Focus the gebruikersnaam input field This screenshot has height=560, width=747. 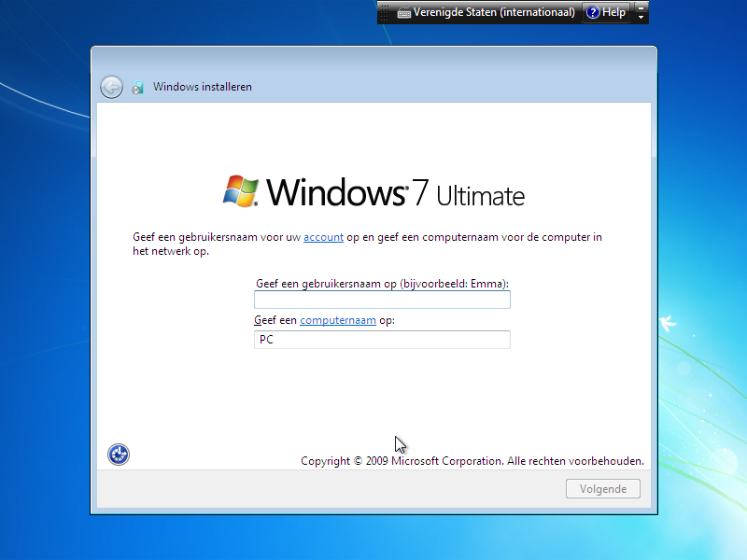[382, 299]
